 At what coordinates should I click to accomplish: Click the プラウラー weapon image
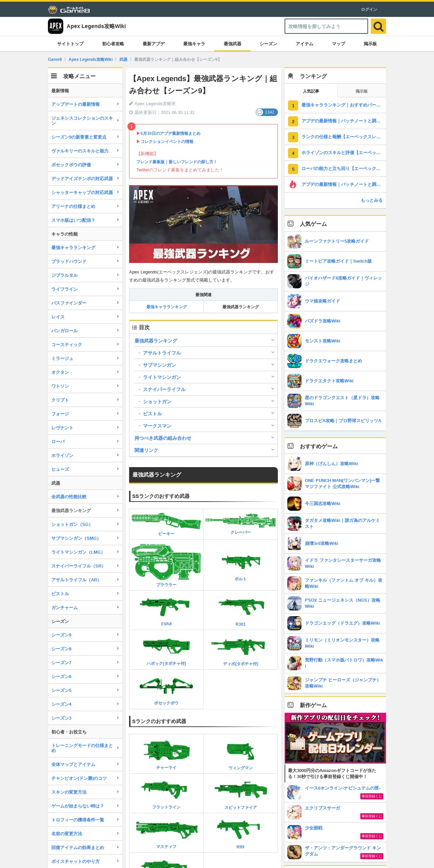click(166, 562)
